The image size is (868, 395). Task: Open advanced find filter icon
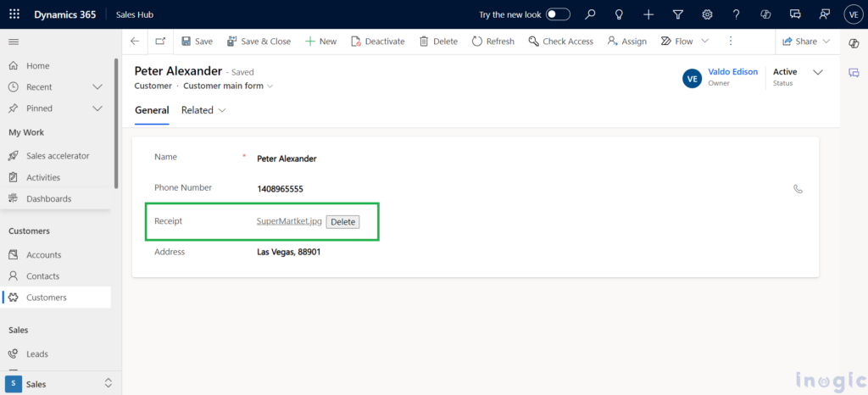click(677, 14)
